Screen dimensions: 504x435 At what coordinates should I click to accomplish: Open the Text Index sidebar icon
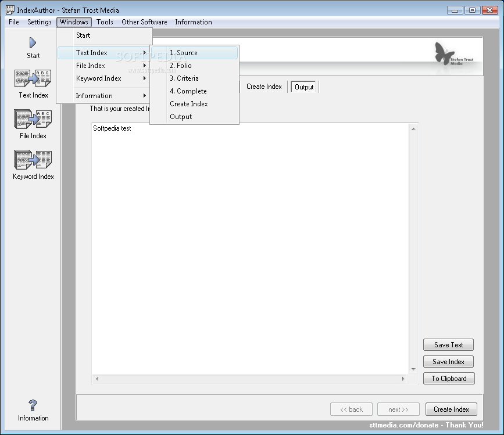pyautogui.click(x=33, y=78)
